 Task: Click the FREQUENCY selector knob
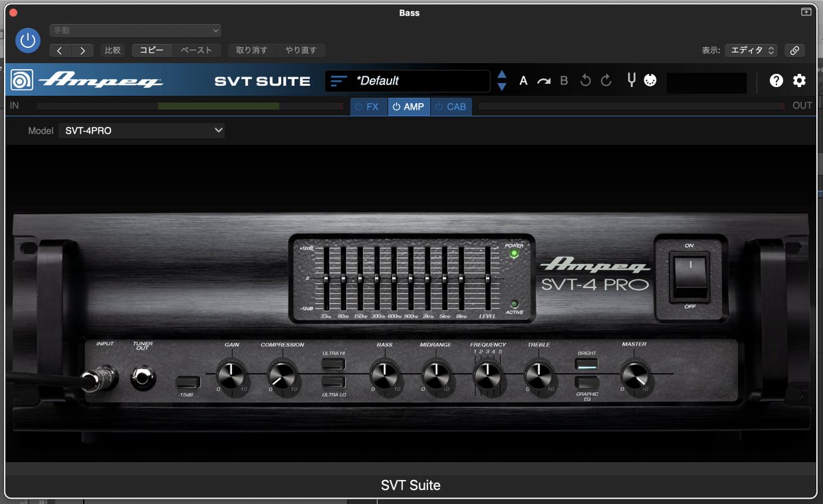click(x=488, y=374)
